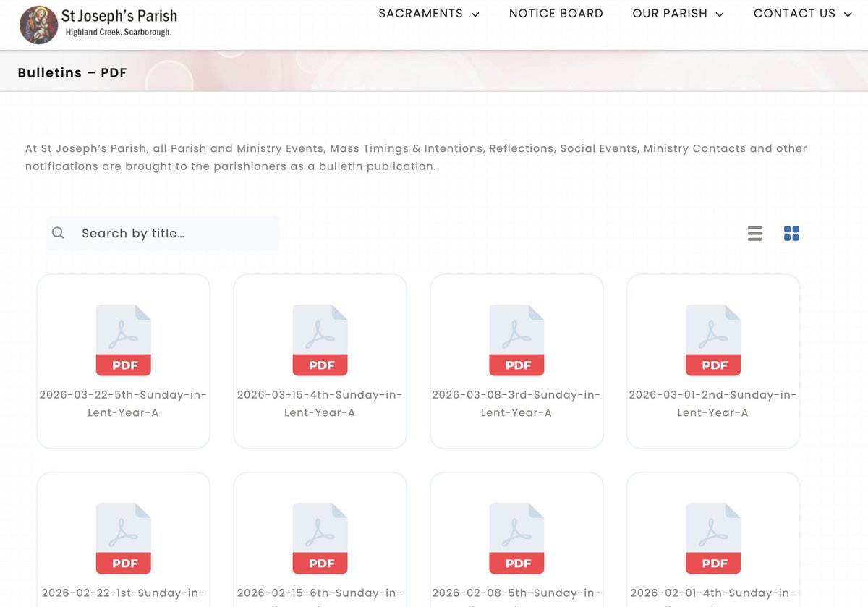868x607 pixels.
Task: Open 2026-02-15-6th-Sunday title link
Action: click(320, 593)
